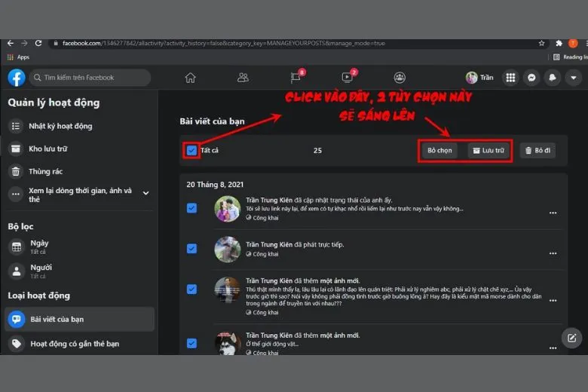
Task: Click the Facebook logo icon
Action: tap(17, 78)
